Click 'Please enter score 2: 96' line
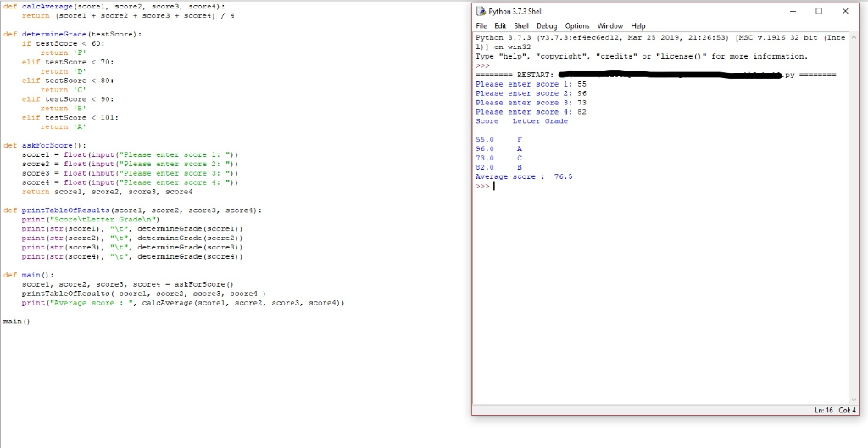This screenshot has width=868, height=448. tap(531, 93)
